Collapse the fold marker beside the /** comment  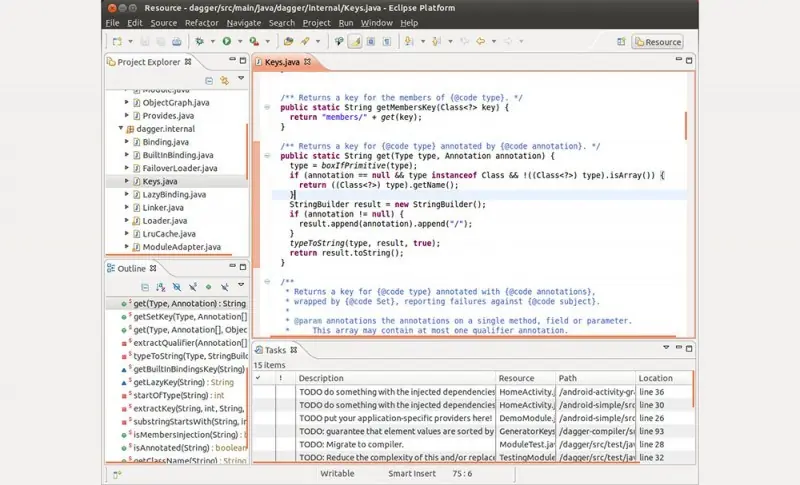[x=267, y=282]
